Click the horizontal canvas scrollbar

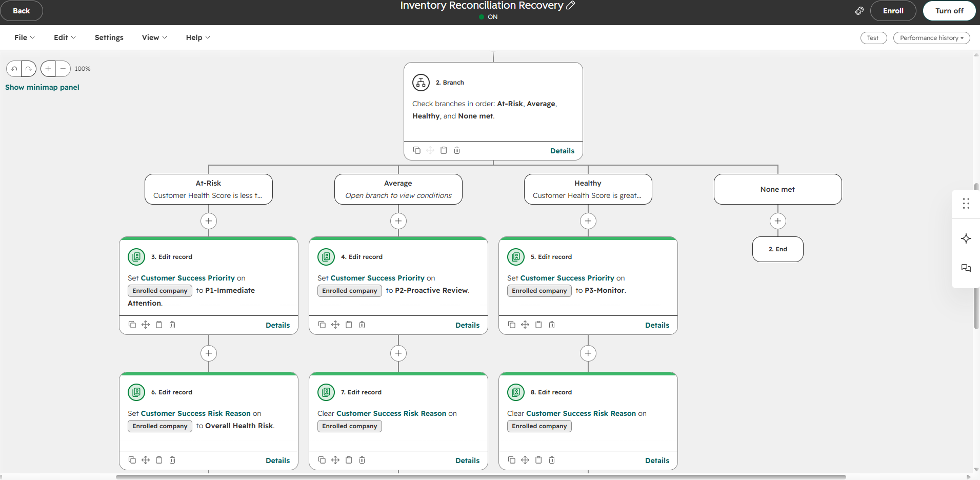coord(481,477)
